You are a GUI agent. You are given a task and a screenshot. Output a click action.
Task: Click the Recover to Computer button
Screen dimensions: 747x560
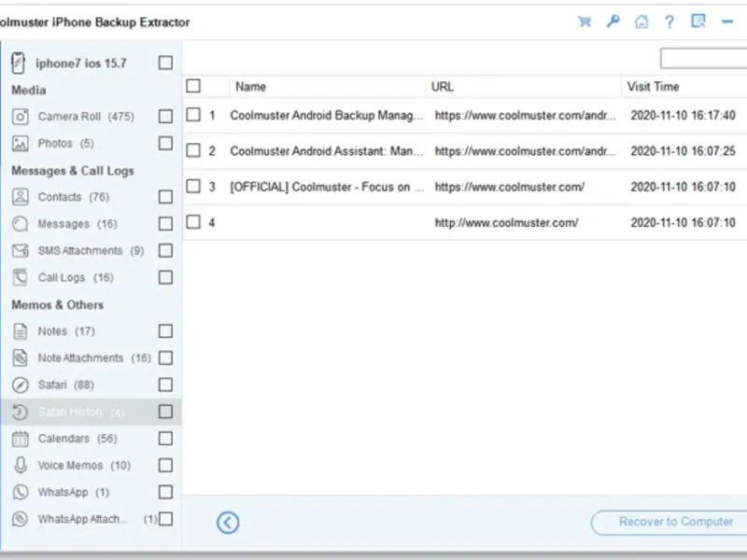(670, 523)
